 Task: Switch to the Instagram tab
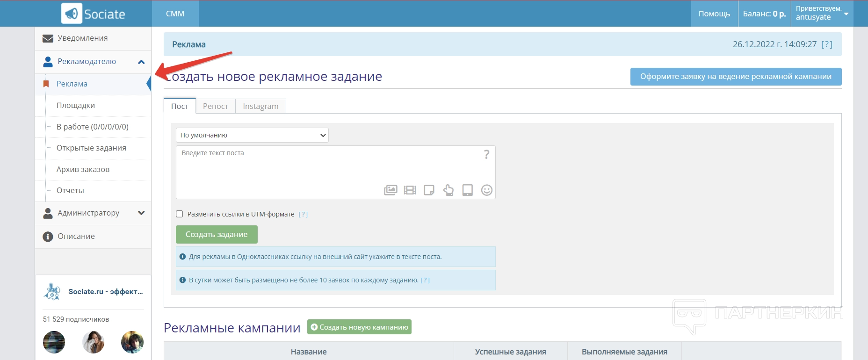pyautogui.click(x=260, y=106)
